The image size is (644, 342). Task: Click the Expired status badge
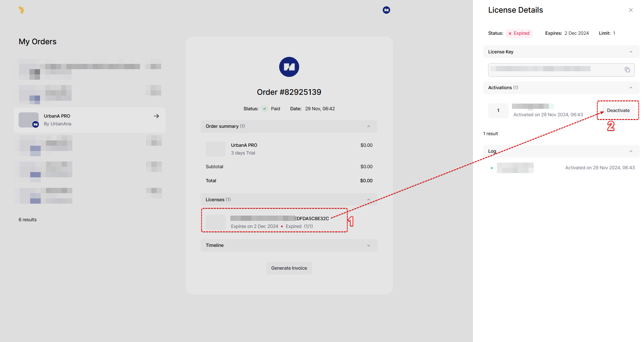click(519, 33)
